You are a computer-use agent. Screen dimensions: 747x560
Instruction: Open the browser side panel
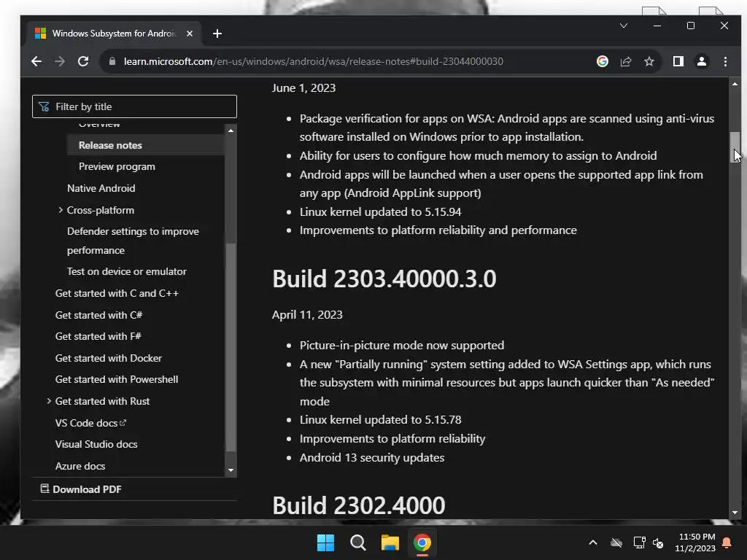click(678, 61)
